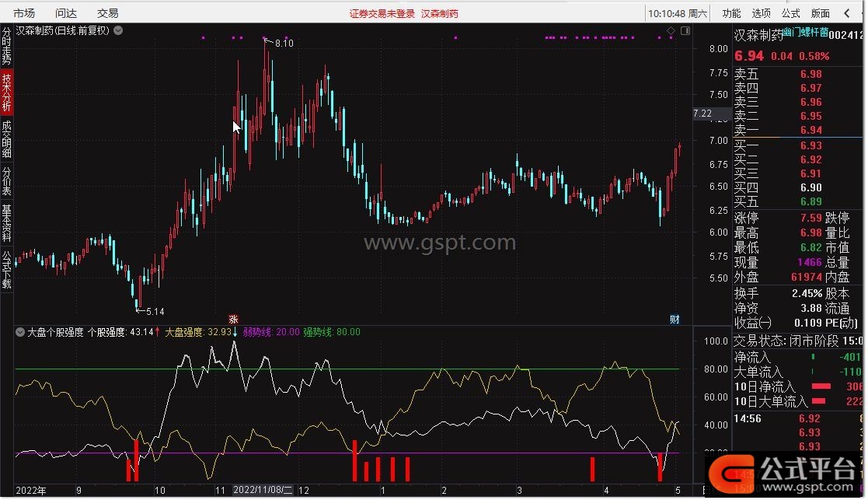Viewport: 868px width, 500px height.
Task: Click the 强势线: 80.00 label
Action: (332, 332)
